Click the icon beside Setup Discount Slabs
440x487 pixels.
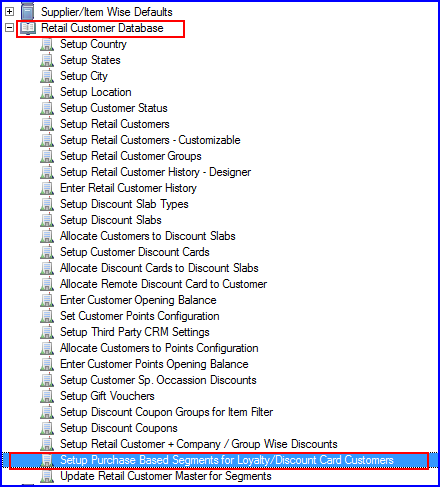click(47, 220)
